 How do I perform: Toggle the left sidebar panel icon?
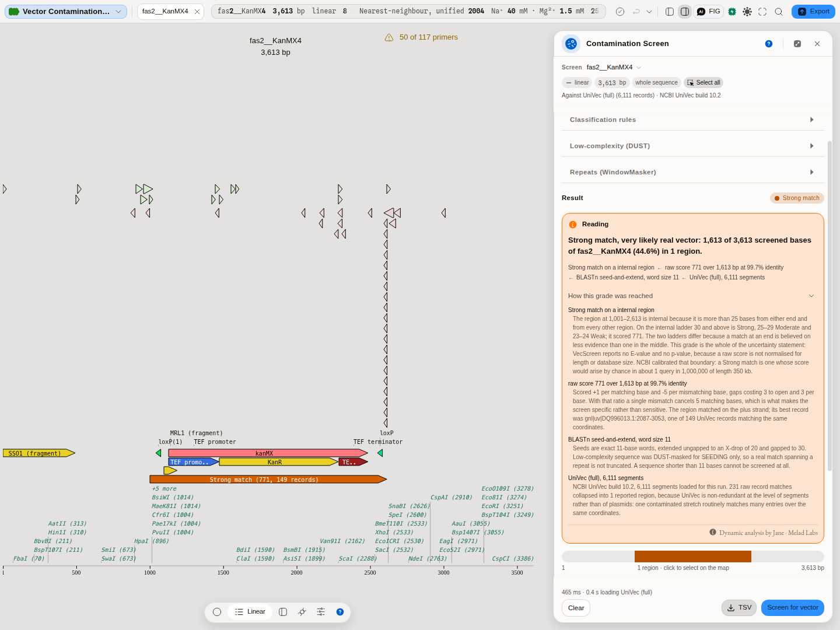pyautogui.click(x=670, y=12)
